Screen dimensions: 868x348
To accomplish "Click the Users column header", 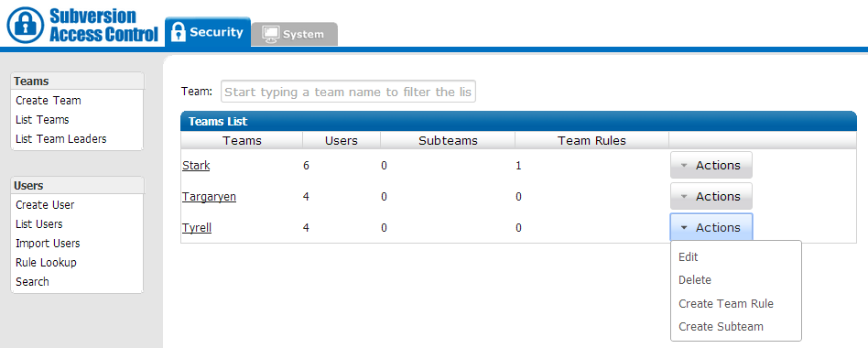I will tap(342, 140).
